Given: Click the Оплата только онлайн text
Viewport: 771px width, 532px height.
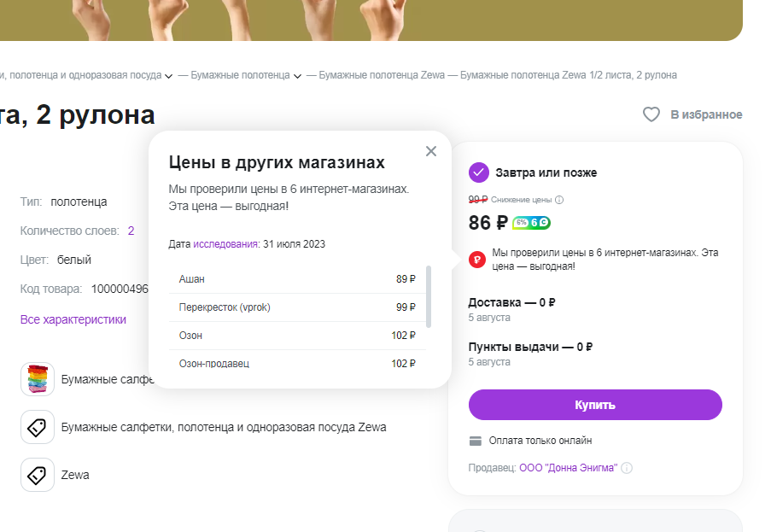Looking at the screenshot, I should (540, 441).
